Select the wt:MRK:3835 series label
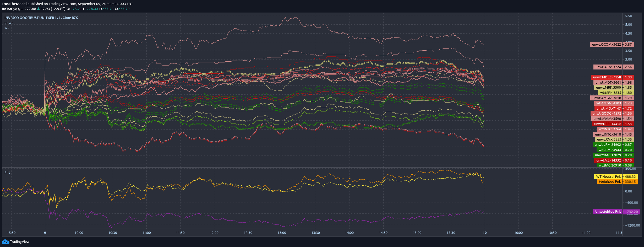This screenshot has width=644, height=247. click(610, 93)
